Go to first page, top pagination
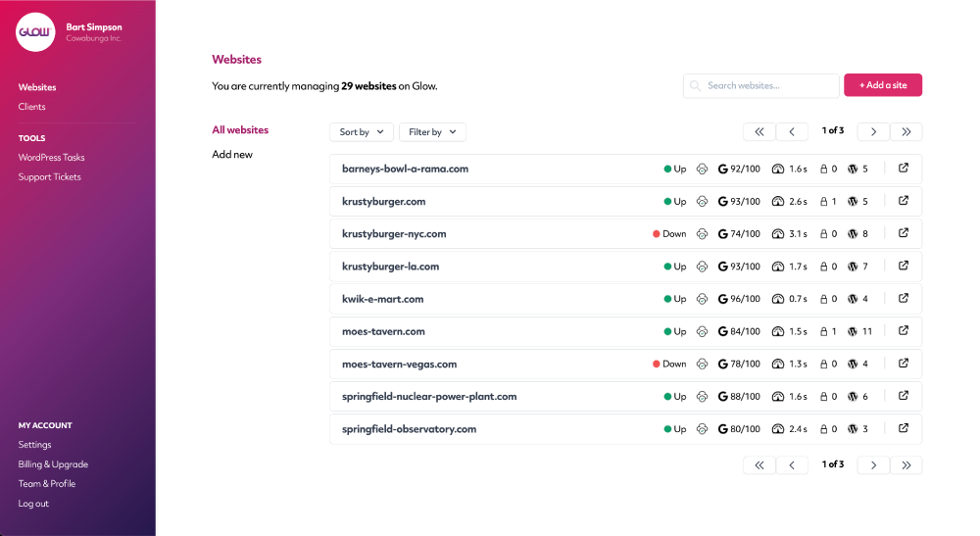The height and width of the screenshot is (536, 980). [x=759, y=132]
